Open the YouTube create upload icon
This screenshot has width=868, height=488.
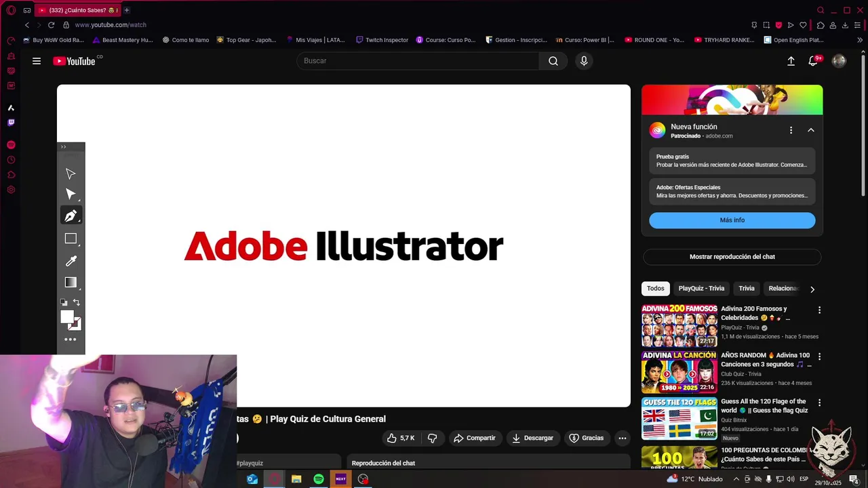click(x=791, y=61)
